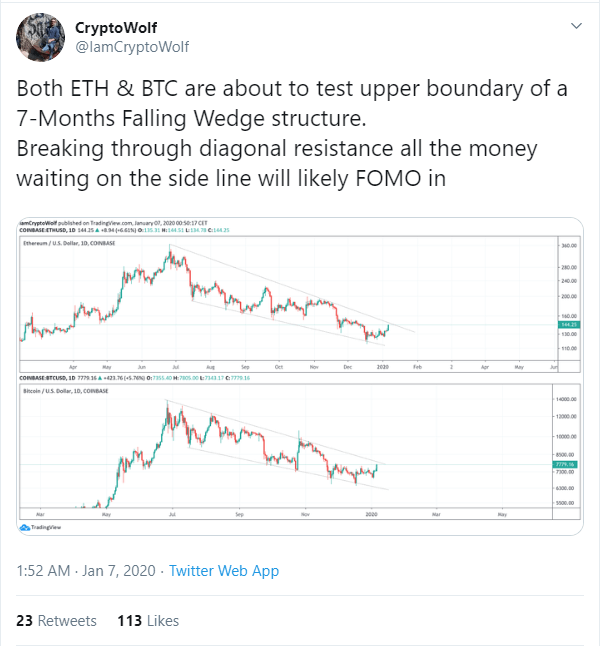View the 113 Likes list
The image size is (602, 646).
148,620
